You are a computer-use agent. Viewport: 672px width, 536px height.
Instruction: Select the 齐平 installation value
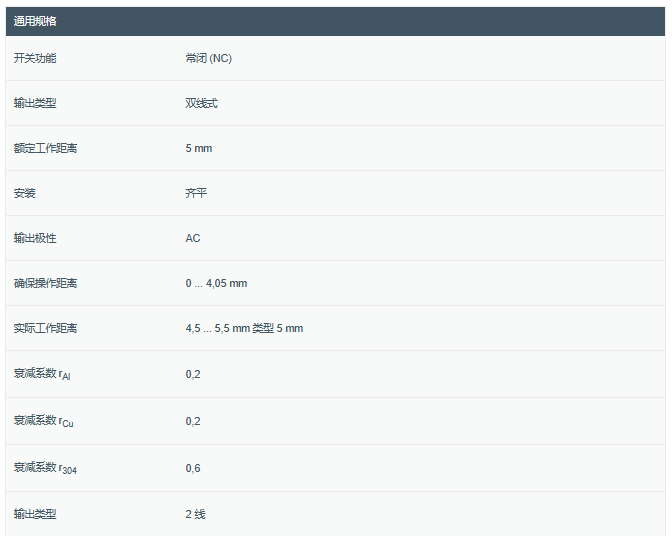[196, 193]
